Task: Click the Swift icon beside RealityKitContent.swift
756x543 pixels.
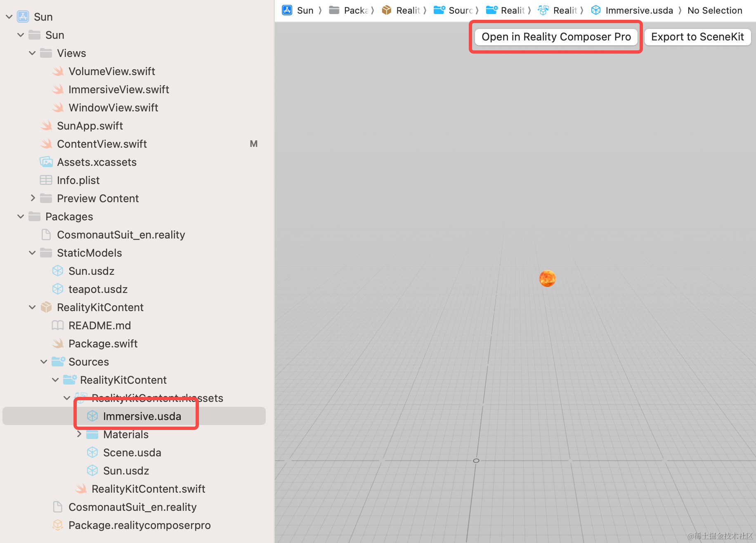Action: (x=81, y=489)
